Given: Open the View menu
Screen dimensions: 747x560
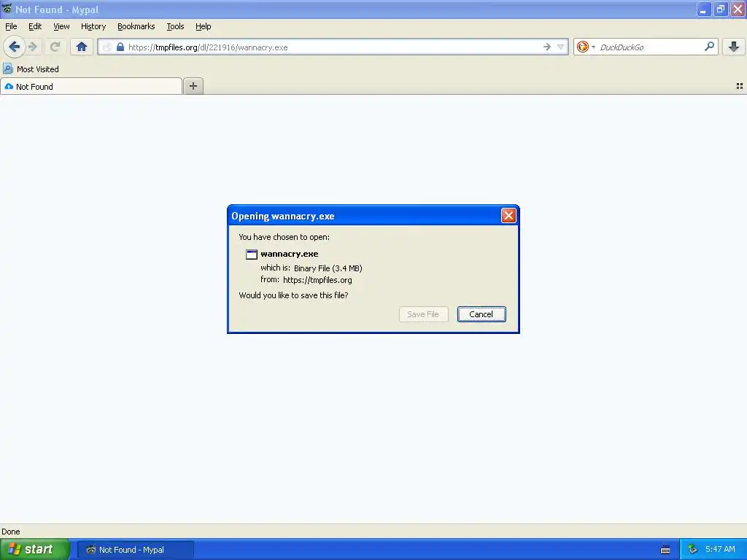Looking at the screenshot, I should tap(61, 26).
